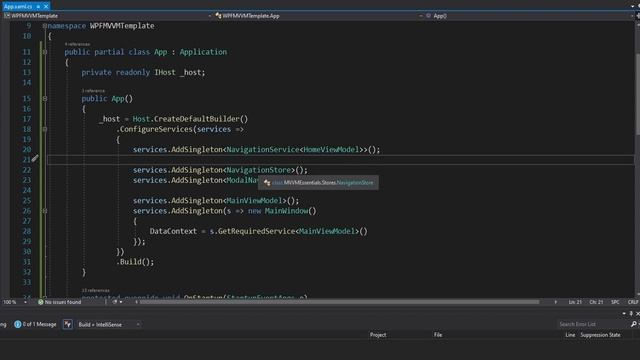This screenshot has height=360, width=640.
Task: Click the screwdriver quick actions icon on line 21
Action: pos(35,158)
